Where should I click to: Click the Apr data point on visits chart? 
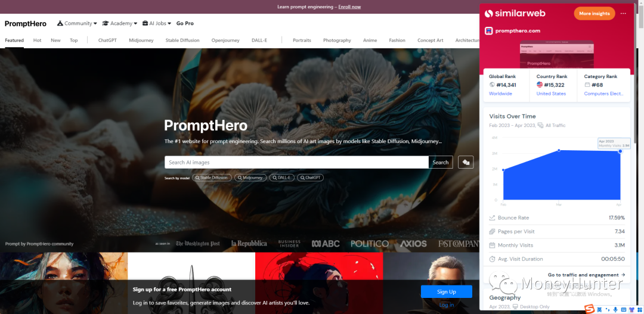click(x=620, y=151)
